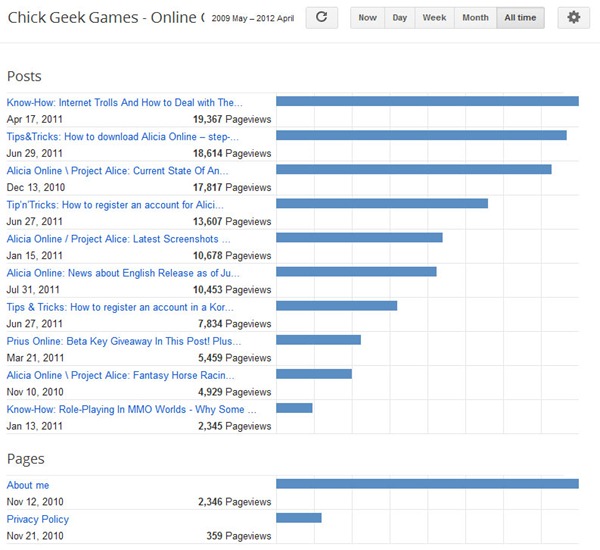Click the bar for the 10,678 pageviews post
This screenshot has height=550, width=600.
[359, 237]
